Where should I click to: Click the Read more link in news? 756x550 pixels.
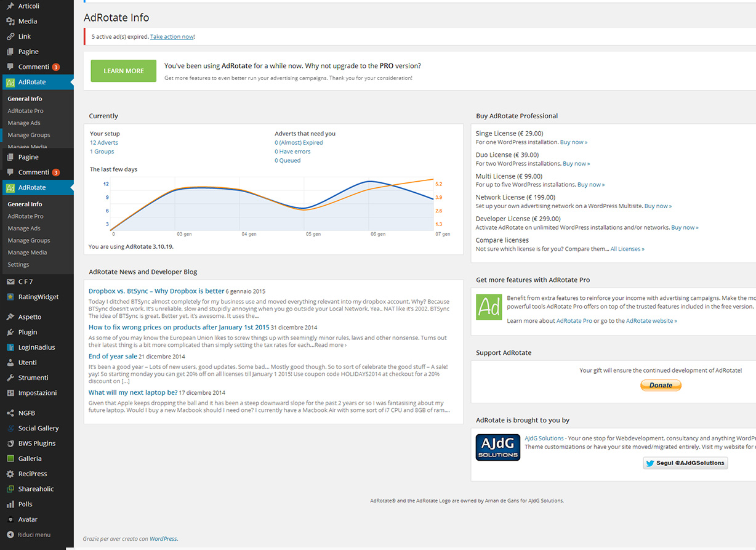[331, 346]
